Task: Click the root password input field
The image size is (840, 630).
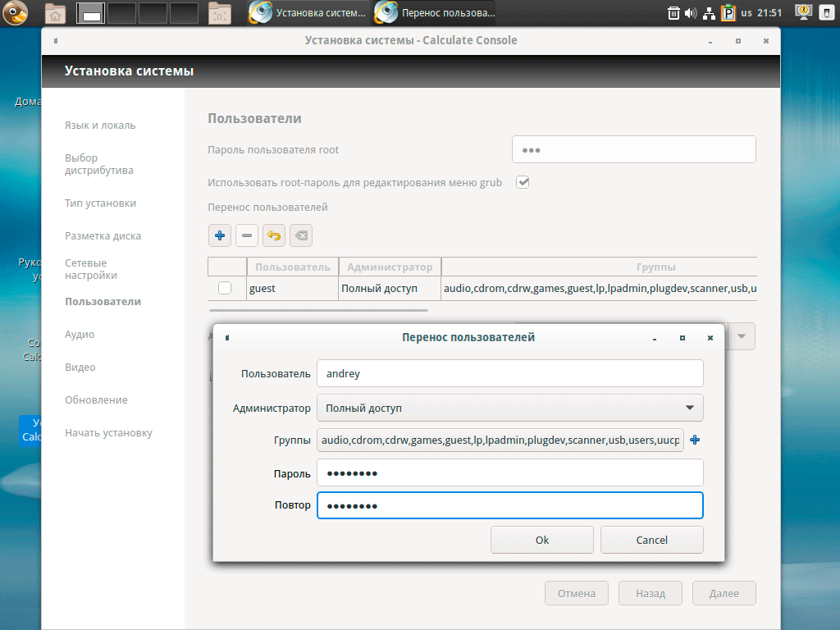Action: [633, 150]
